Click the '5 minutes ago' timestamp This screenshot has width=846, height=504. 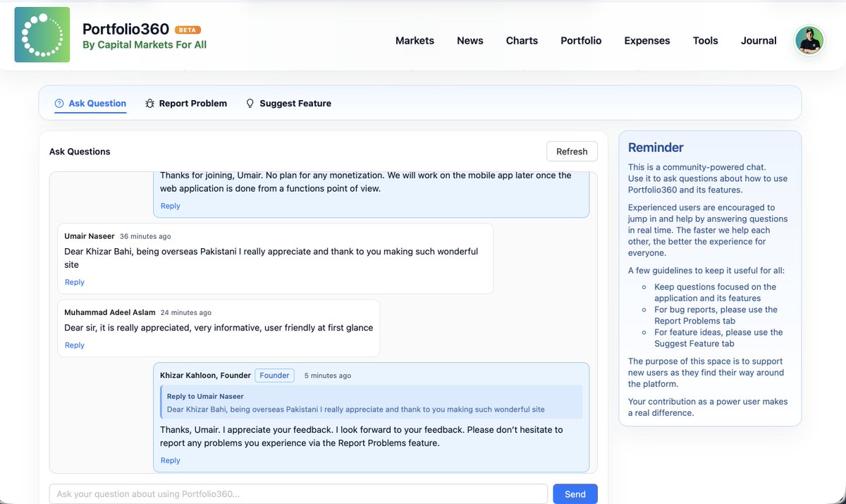pyautogui.click(x=328, y=376)
